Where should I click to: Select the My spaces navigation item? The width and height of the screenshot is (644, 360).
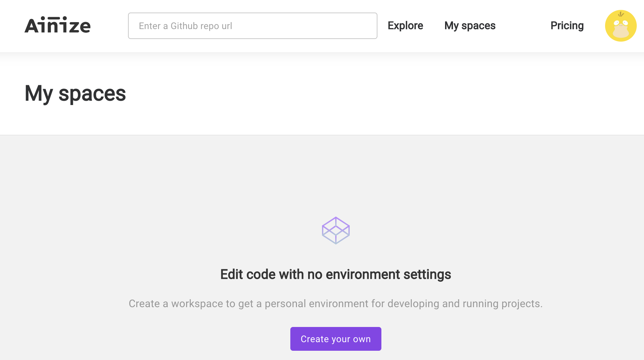[x=469, y=25]
